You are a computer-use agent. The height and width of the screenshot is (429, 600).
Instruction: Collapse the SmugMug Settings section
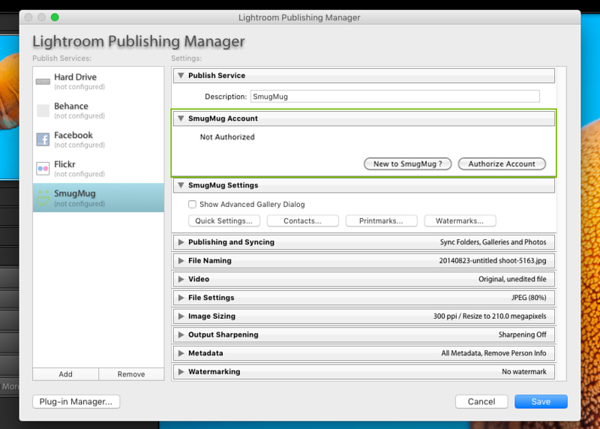[181, 185]
